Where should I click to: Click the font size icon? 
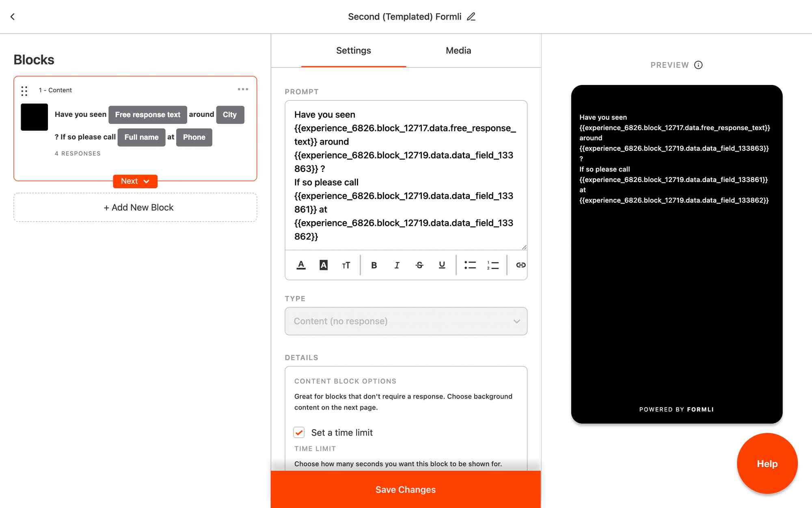click(346, 265)
